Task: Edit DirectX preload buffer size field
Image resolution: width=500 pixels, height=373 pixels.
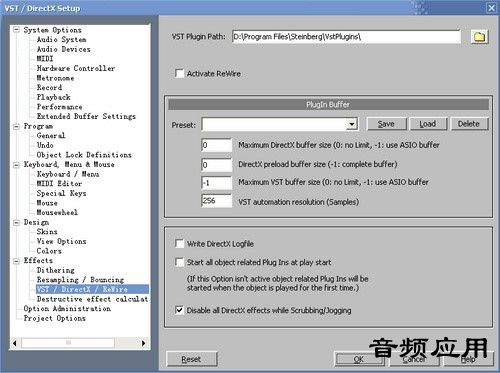Action: coord(216,165)
